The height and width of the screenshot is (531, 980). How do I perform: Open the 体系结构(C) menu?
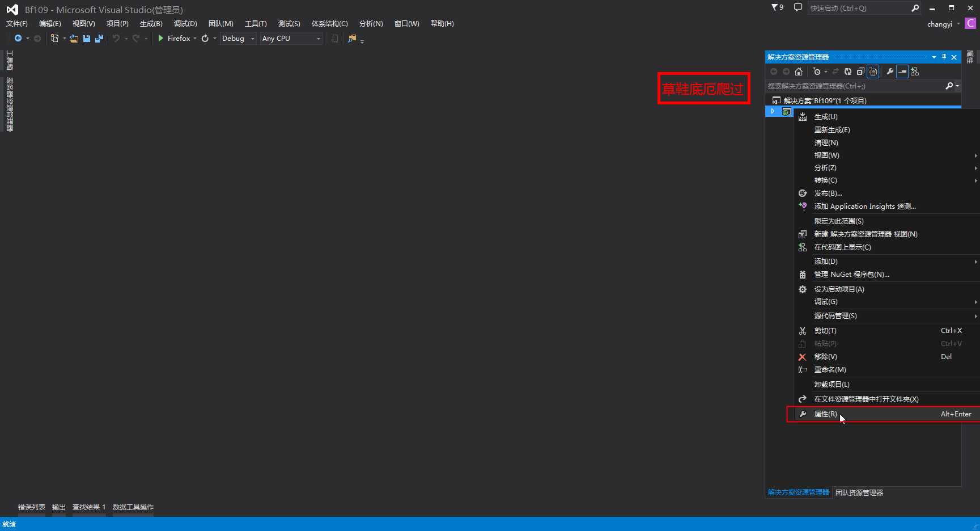pyautogui.click(x=330, y=24)
